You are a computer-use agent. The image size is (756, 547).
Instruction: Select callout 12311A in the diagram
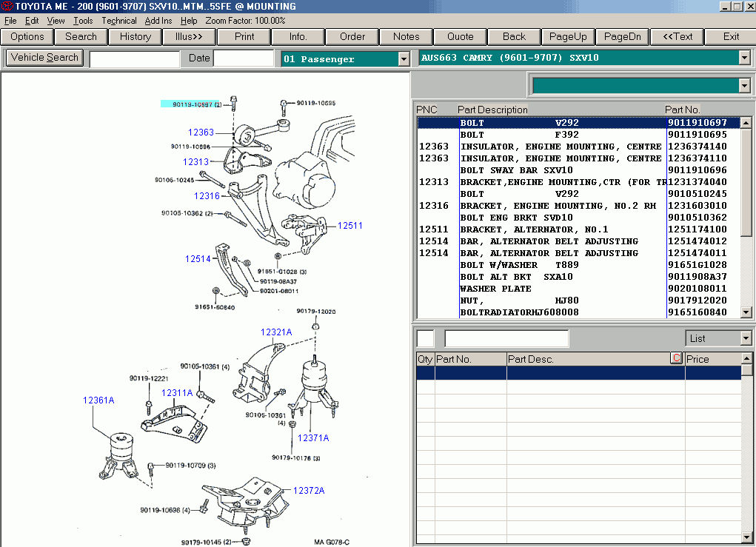click(177, 393)
